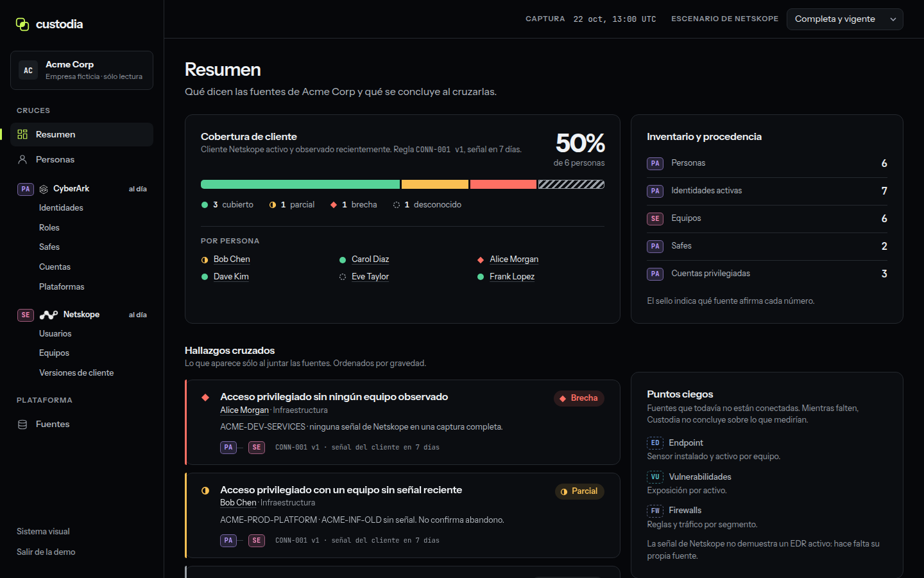The width and height of the screenshot is (924, 578).
Task: Click the Resumen grid icon in sidebar
Action: [22, 134]
